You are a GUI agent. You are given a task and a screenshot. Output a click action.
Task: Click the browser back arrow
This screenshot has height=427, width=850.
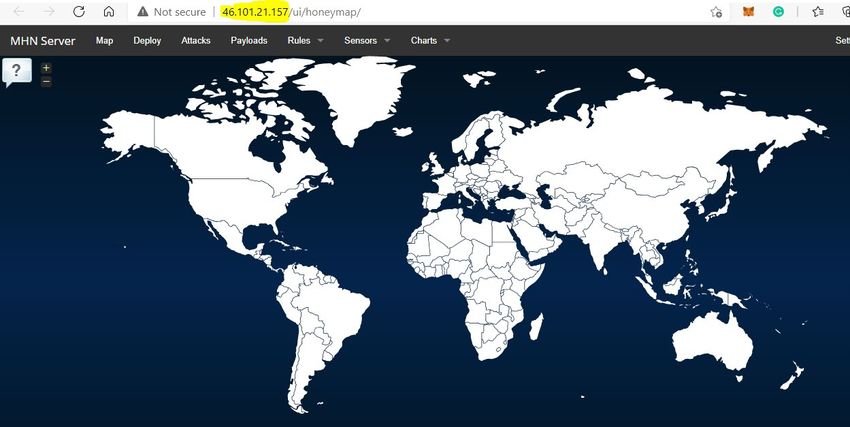pos(19,11)
